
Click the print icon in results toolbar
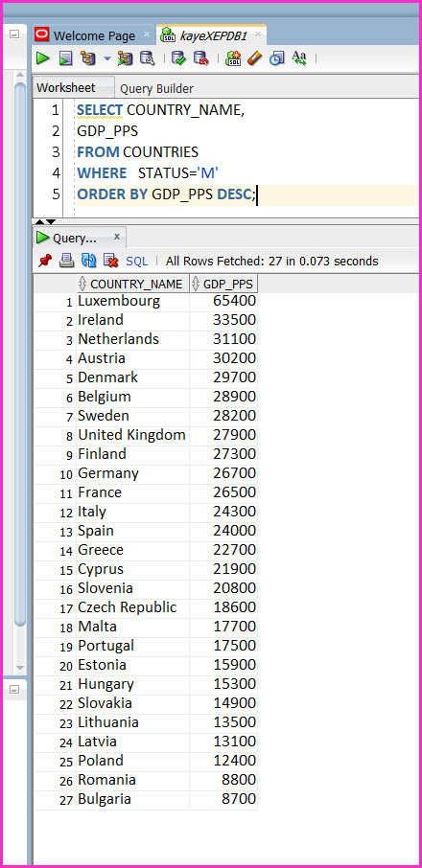click(x=67, y=261)
